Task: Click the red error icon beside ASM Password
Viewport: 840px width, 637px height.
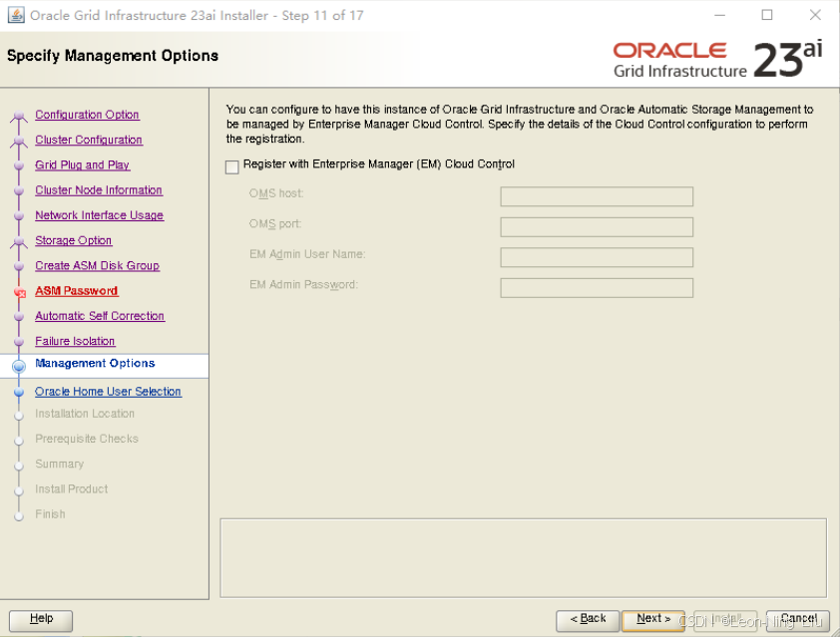Action: pyautogui.click(x=20, y=293)
